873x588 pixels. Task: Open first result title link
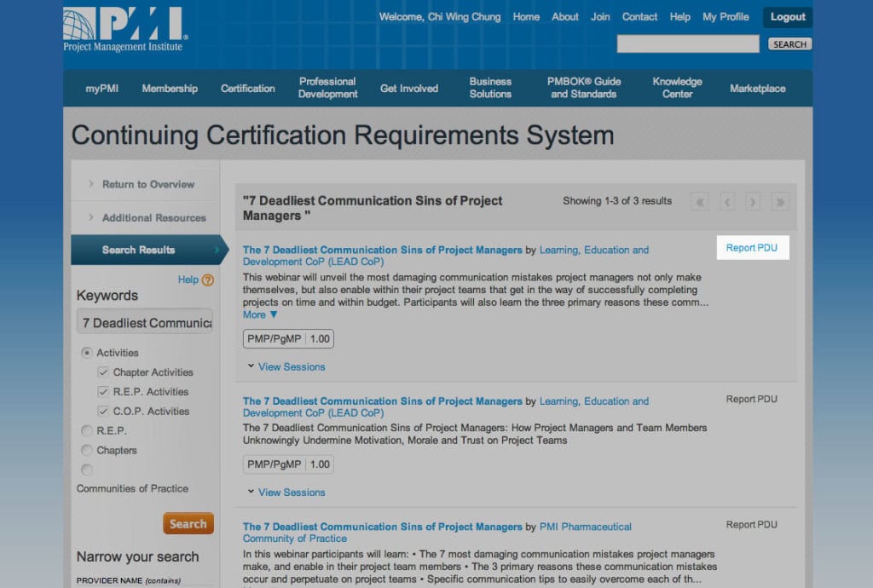coord(383,250)
